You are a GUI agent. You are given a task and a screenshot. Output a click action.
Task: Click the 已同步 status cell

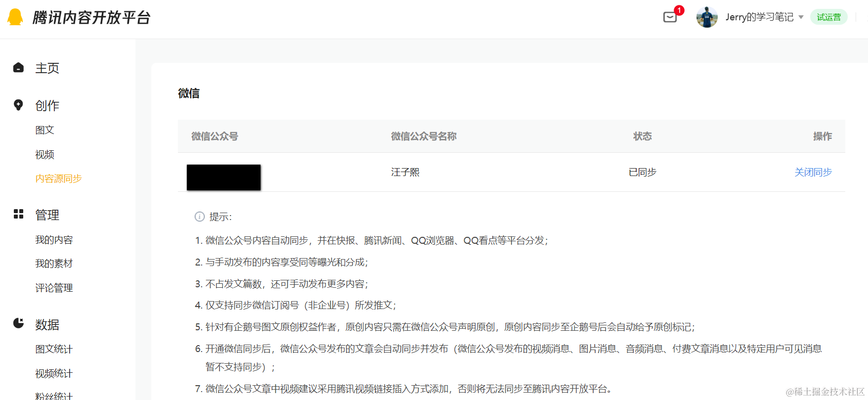643,172
